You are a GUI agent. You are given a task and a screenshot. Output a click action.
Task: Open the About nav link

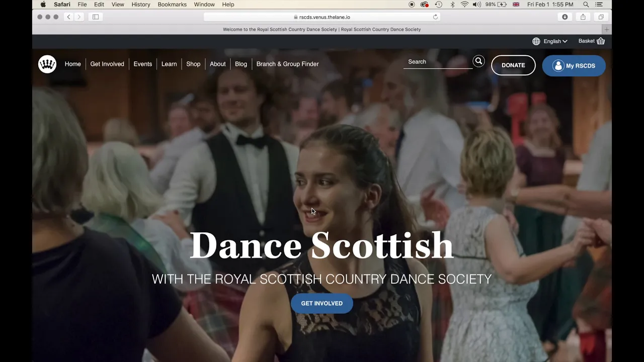point(218,64)
